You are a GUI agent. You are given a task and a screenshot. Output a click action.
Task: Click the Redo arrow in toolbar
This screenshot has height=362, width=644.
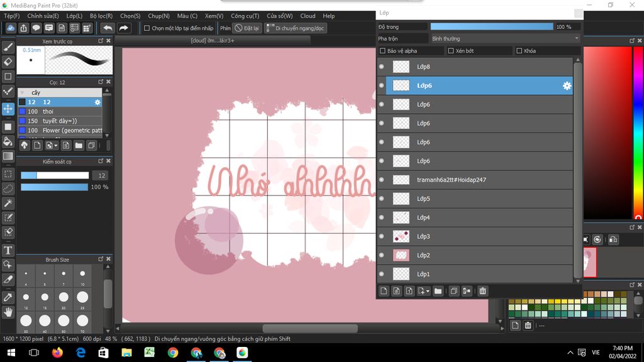124,28
